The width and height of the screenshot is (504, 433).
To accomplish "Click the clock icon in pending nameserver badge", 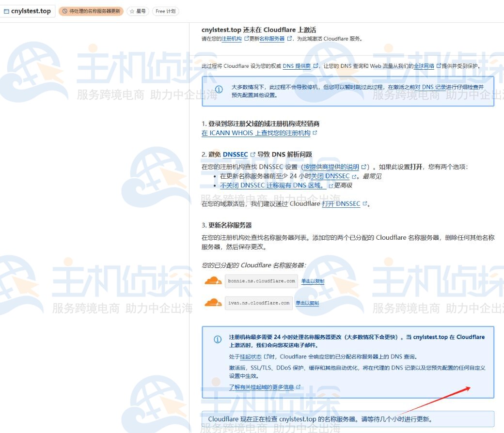I will pos(64,11).
